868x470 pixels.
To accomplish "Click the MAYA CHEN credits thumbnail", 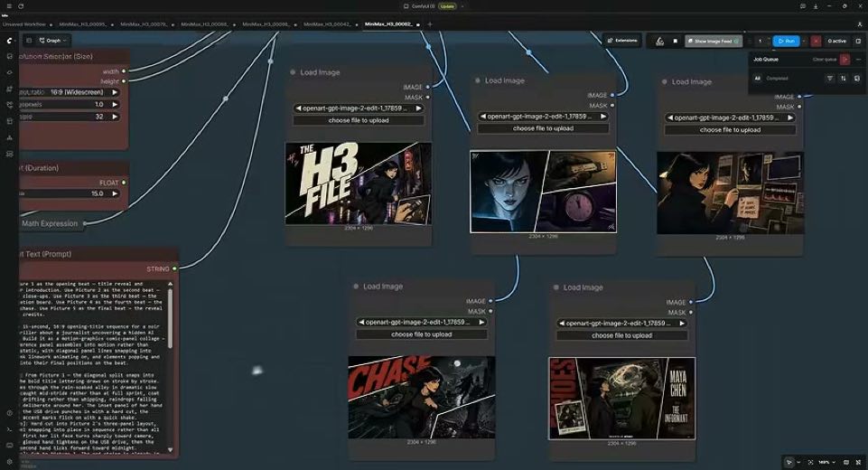I will pos(622,399).
